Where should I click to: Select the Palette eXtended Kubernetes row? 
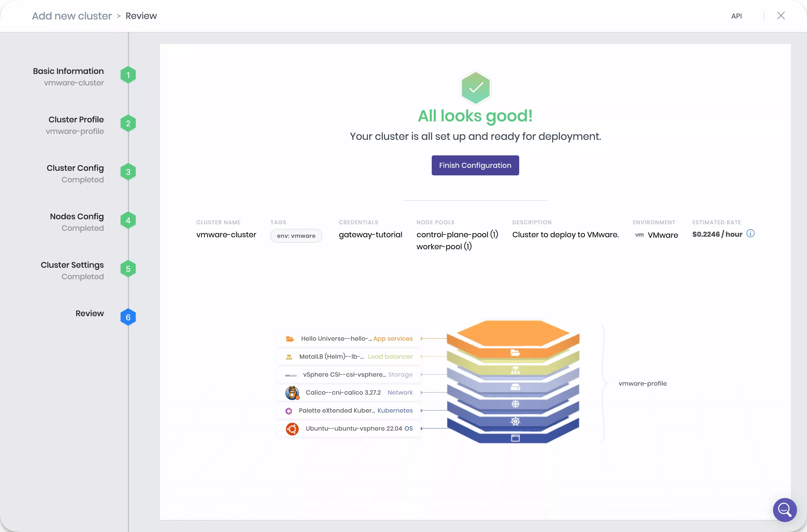[x=349, y=411]
